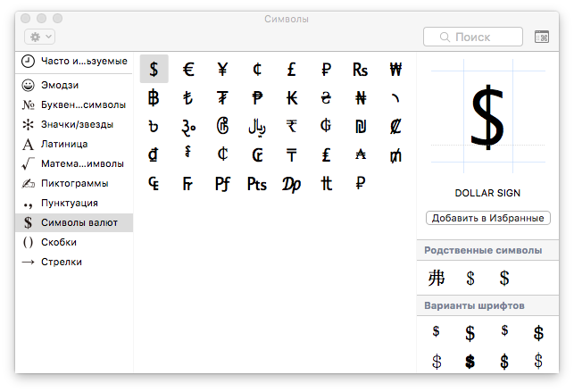
Task: Choose the first dollar font variation
Action: [437, 331]
